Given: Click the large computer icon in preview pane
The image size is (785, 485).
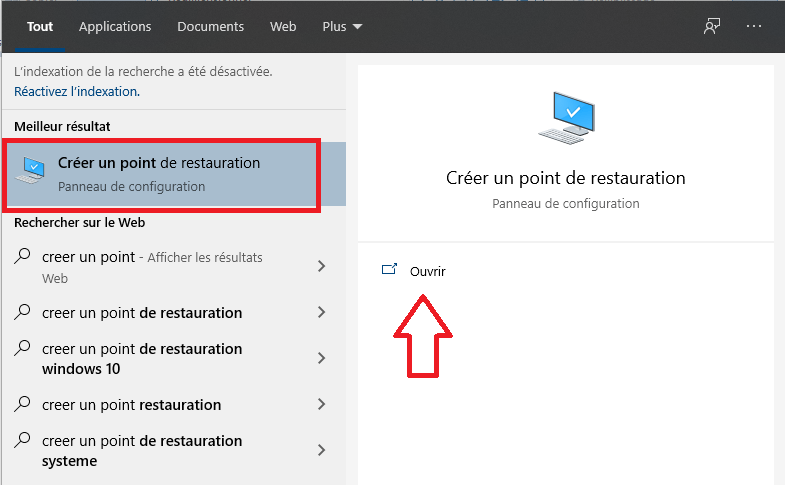Looking at the screenshot, I should click(x=567, y=118).
